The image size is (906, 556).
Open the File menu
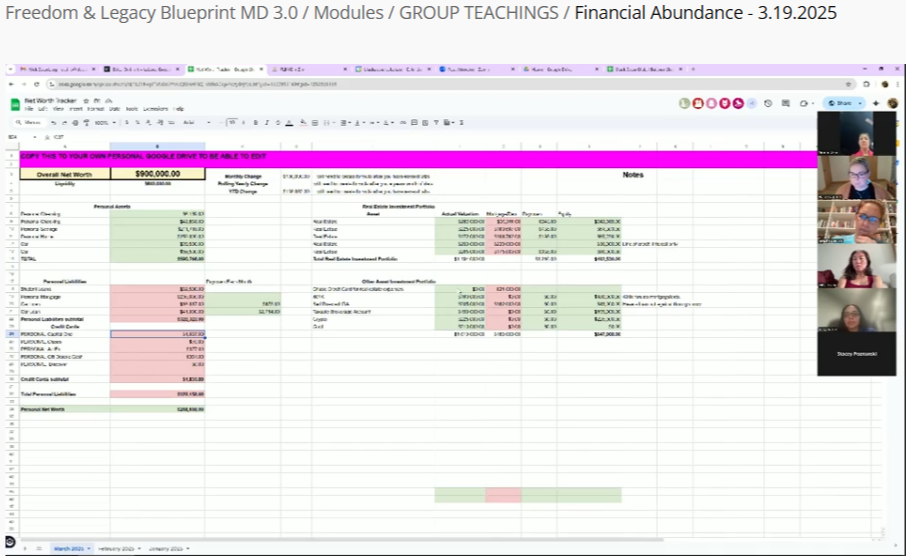coord(29,109)
